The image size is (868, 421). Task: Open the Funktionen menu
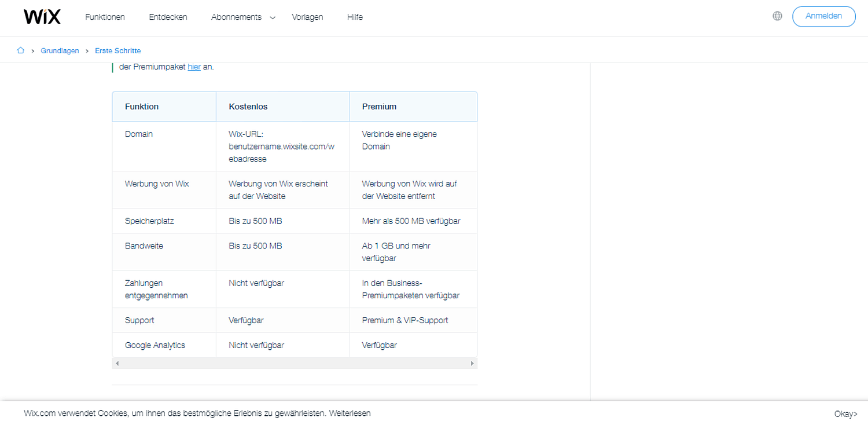(x=105, y=17)
